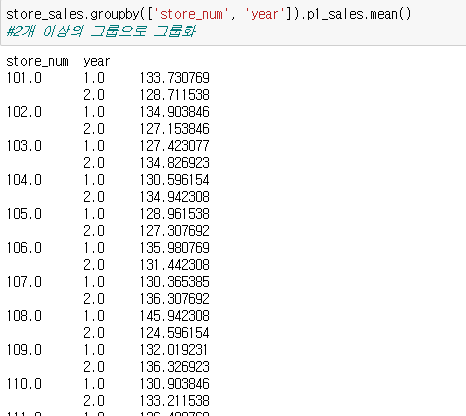Click year 2.0 beside value 133.211538
Image resolution: width=466 pixels, height=416 pixels.
point(94,401)
